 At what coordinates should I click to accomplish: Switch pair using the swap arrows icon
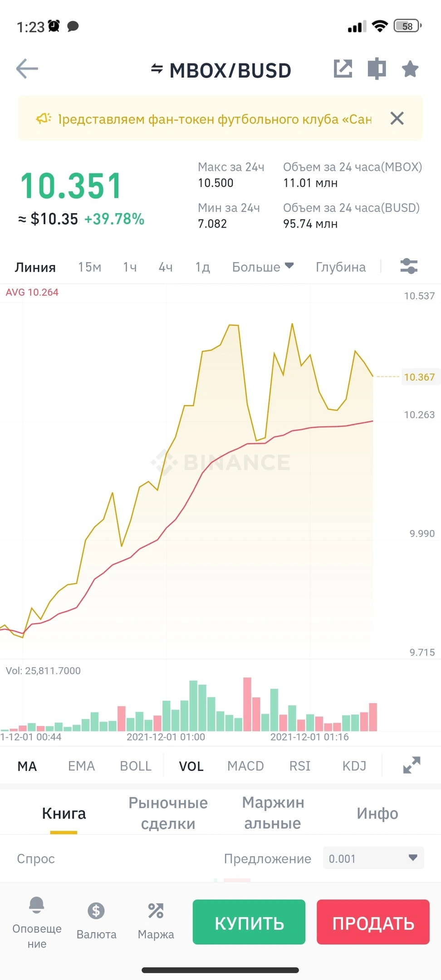point(157,69)
